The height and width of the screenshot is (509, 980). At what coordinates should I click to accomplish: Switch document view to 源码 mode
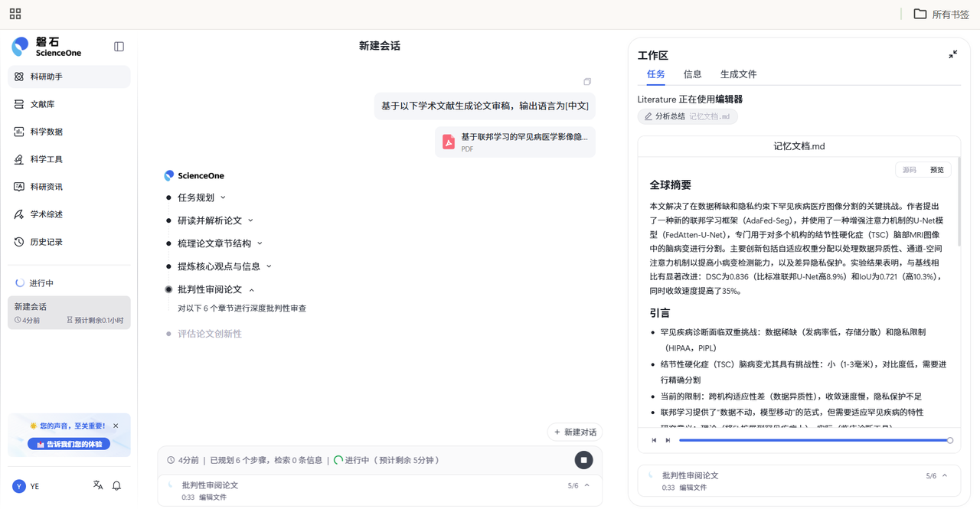pyautogui.click(x=908, y=169)
